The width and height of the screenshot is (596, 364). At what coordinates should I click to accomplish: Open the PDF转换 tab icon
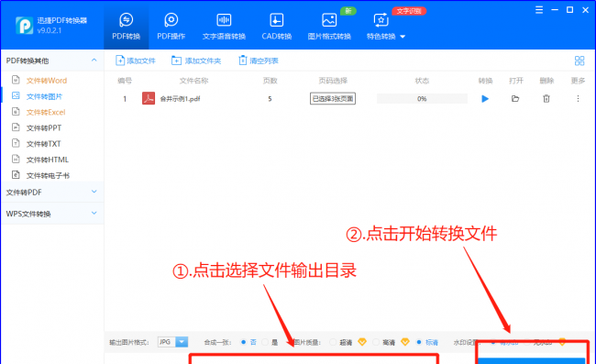pyautogui.click(x=127, y=20)
